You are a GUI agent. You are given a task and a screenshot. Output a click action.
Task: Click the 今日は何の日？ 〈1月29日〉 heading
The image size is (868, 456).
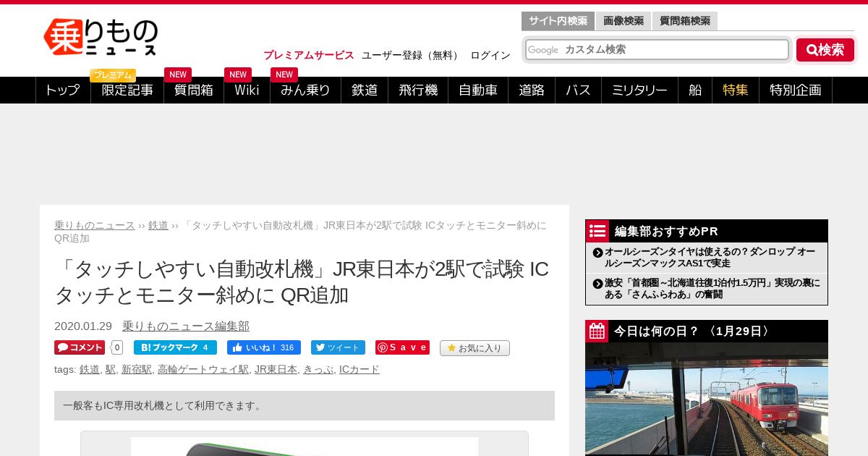[x=692, y=332]
